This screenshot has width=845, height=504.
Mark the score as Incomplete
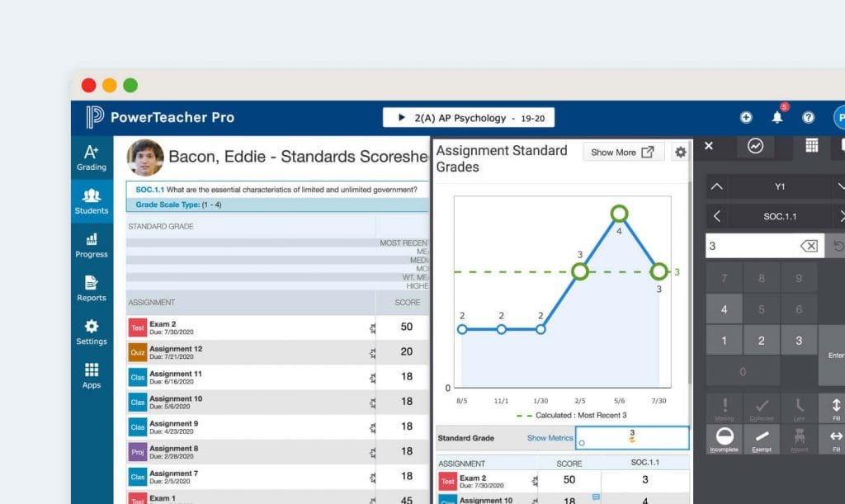tap(725, 439)
